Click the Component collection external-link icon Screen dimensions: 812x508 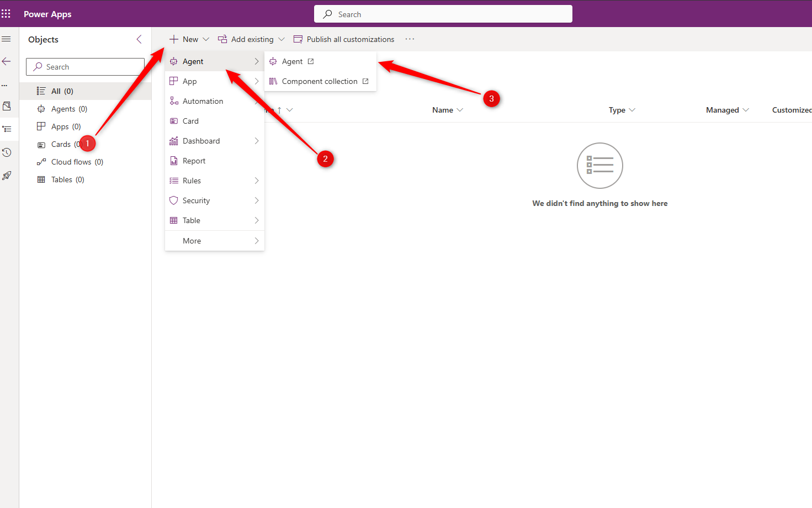(x=365, y=81)
